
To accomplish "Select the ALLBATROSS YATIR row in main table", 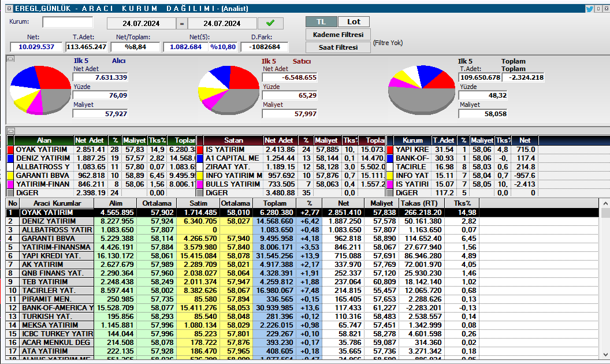I will coord(302,230).
